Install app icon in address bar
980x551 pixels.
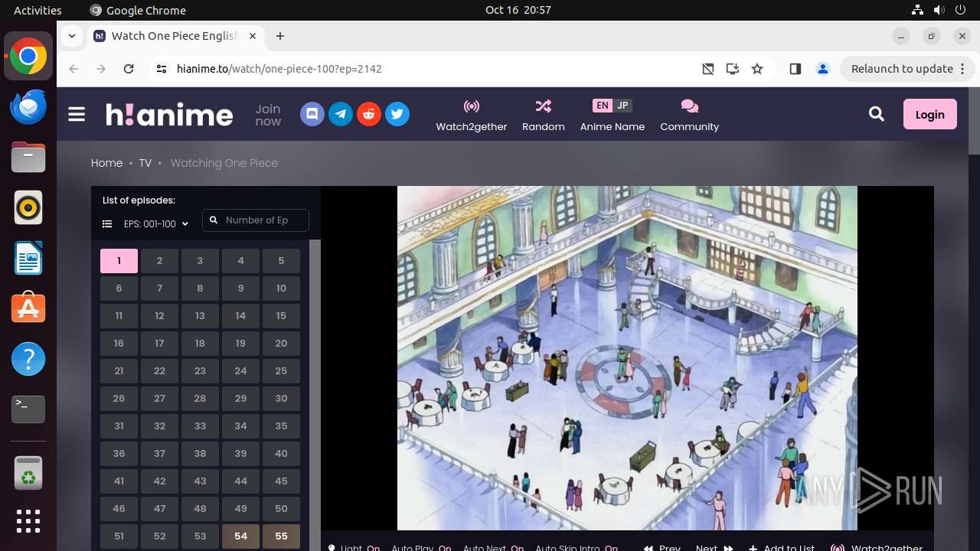[733, 69]
